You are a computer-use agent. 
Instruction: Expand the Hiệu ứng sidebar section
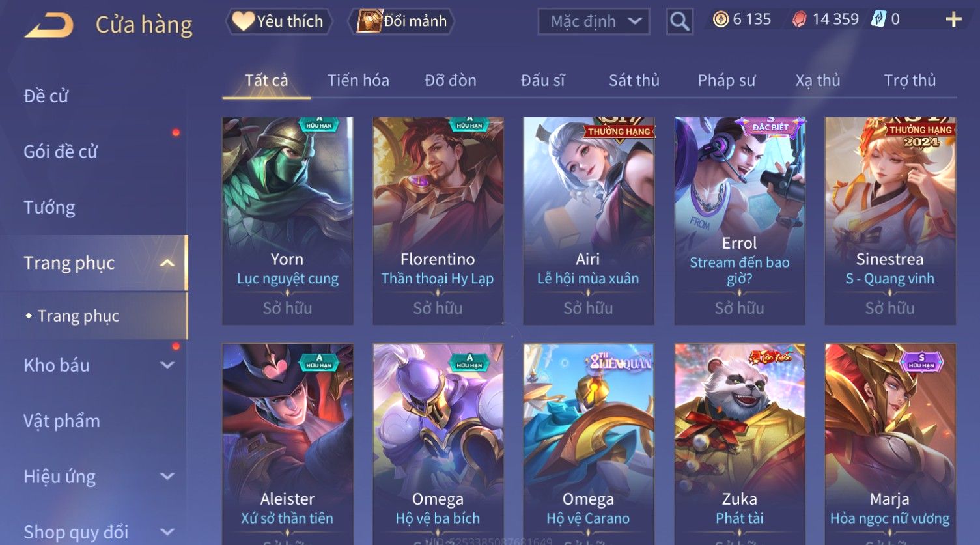[x=167, y=477]
